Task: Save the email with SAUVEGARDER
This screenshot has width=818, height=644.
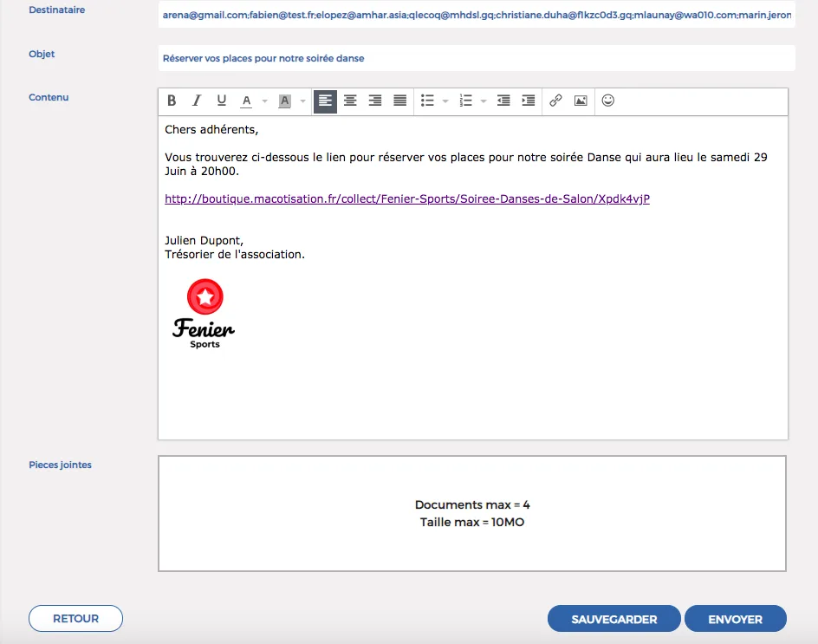Action: coord(614,619)
